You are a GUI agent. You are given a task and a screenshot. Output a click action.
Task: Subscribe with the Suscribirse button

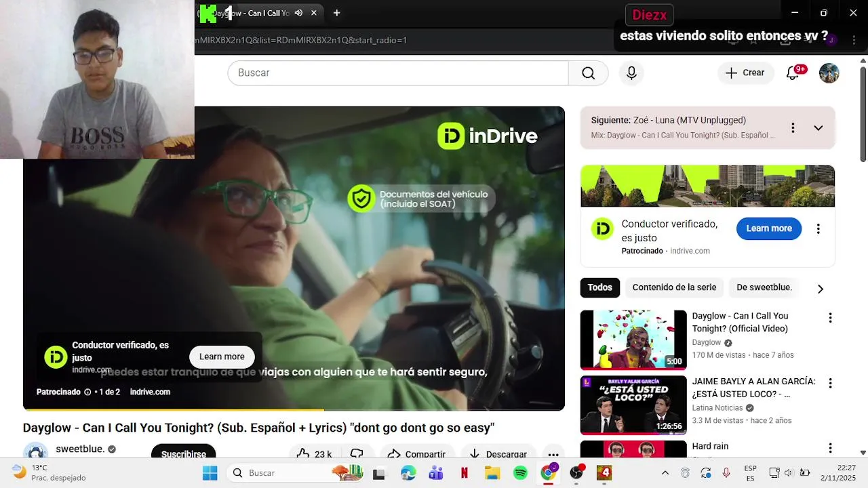pos(183,454)
